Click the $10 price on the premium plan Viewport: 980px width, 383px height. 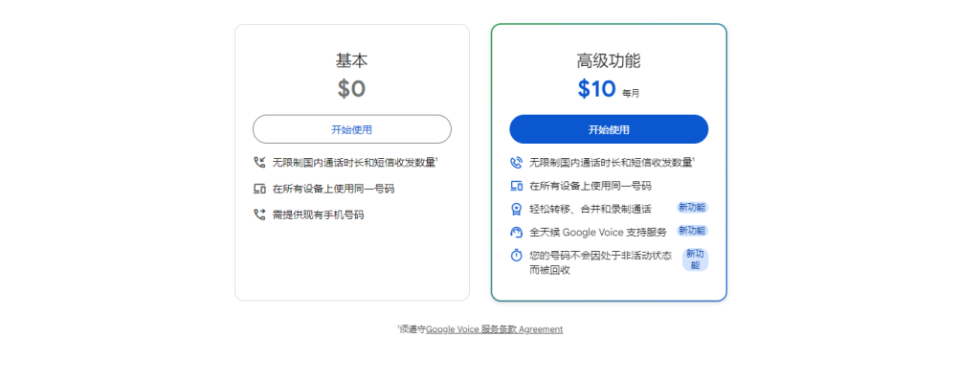(x=597, y=89)
